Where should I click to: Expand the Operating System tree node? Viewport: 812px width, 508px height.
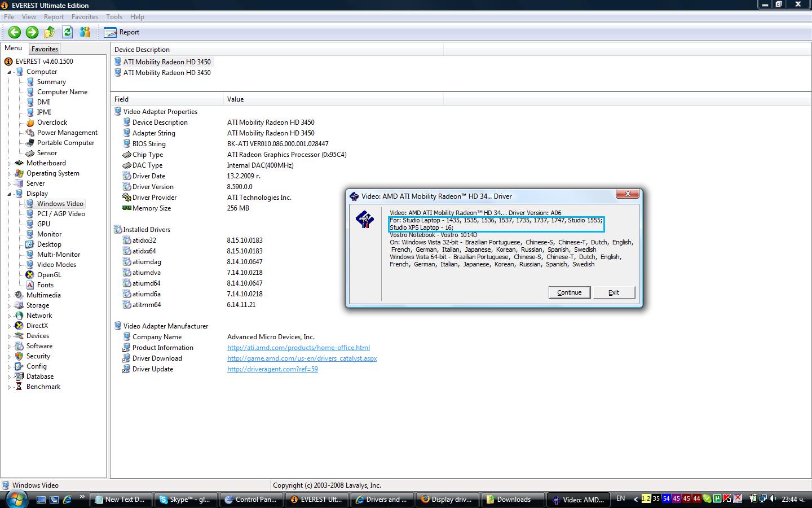tap(9, 174)
